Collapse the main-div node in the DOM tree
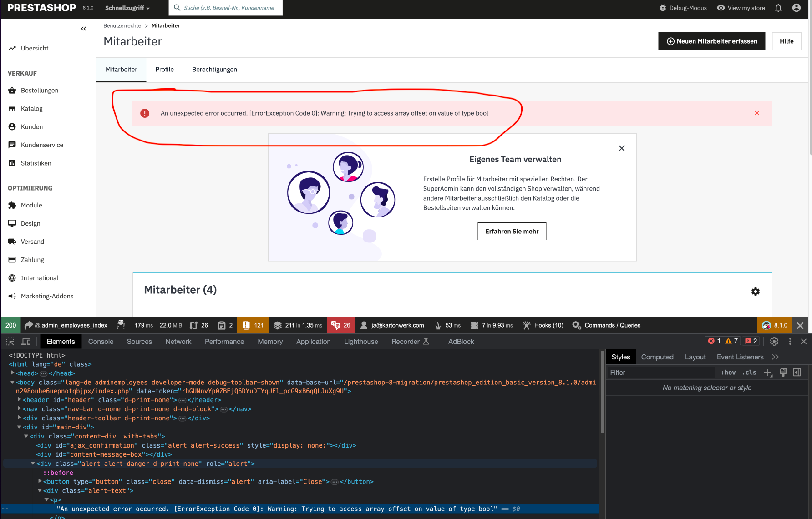The width and height of the screenshot is (812, 519). coord(19,427)
